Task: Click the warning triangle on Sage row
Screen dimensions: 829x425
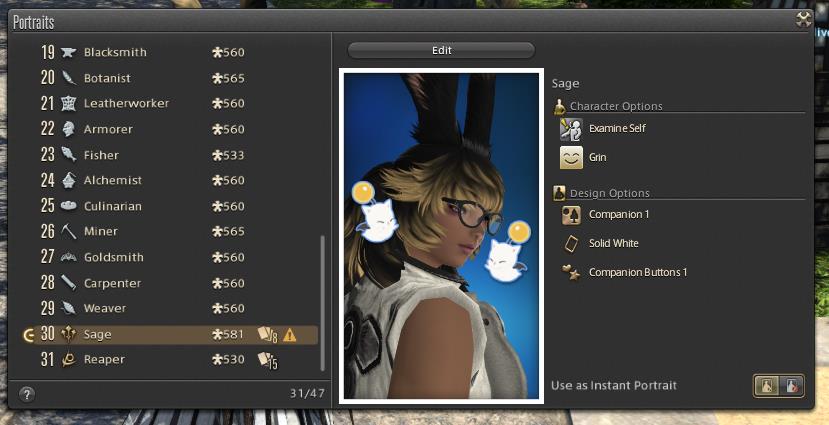Action: point(290,335)
